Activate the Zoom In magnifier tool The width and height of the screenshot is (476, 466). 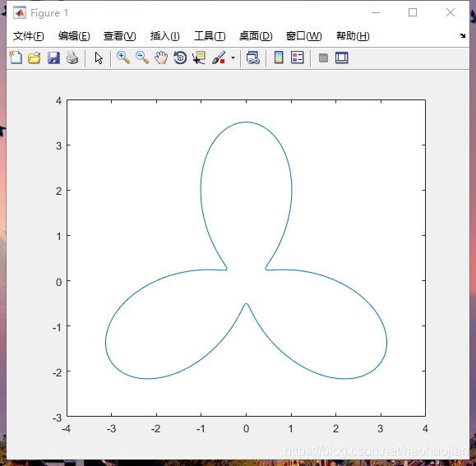pos(123,58)
